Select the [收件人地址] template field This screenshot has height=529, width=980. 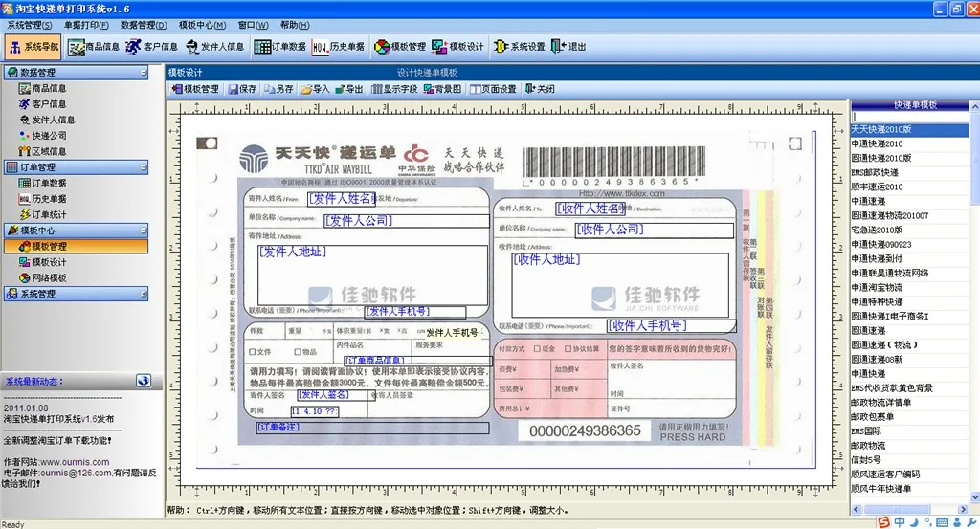620,285
